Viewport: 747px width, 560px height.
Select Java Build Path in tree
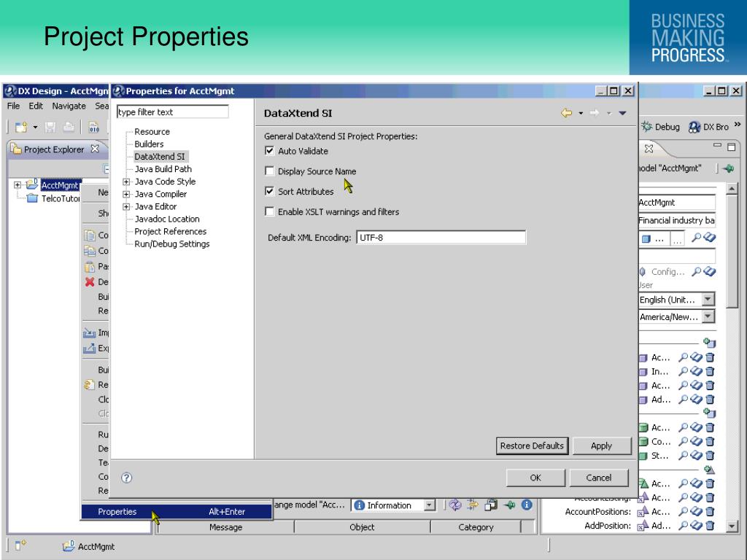point(163,169)
